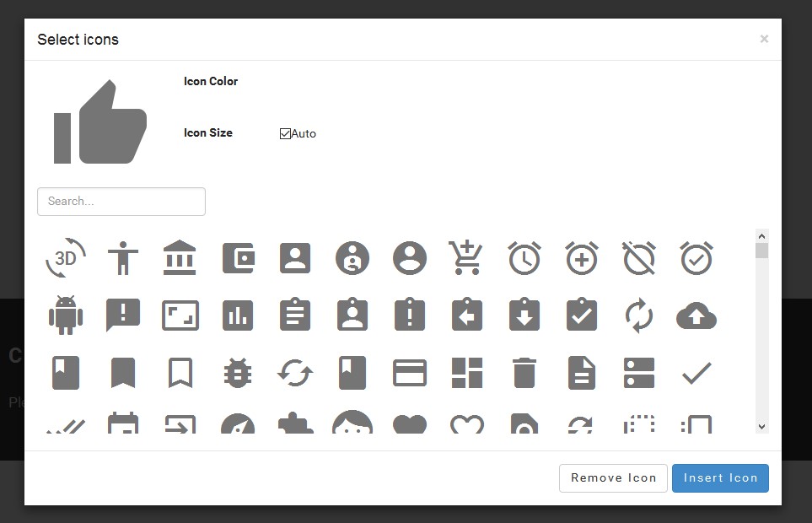Click the cloud backup icon

(x=696, y=315)
